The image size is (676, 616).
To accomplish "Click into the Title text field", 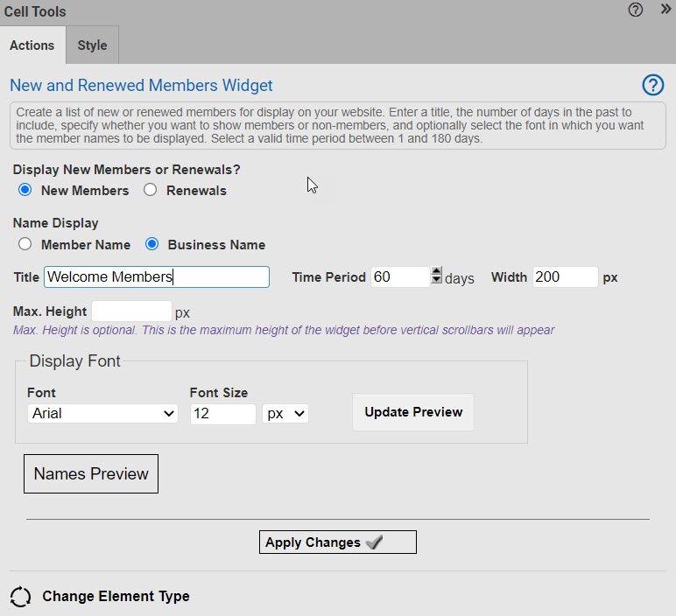I will pos(156,277).
